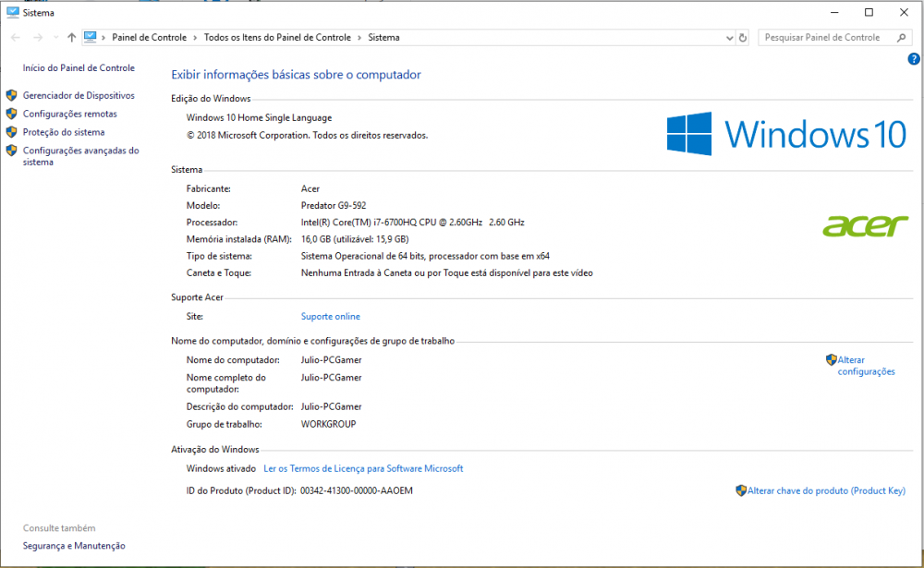The image size is (924, 568).
Task: Expand chevron after Painel de Controle breadcrumb
Action: tap(195, 38)
